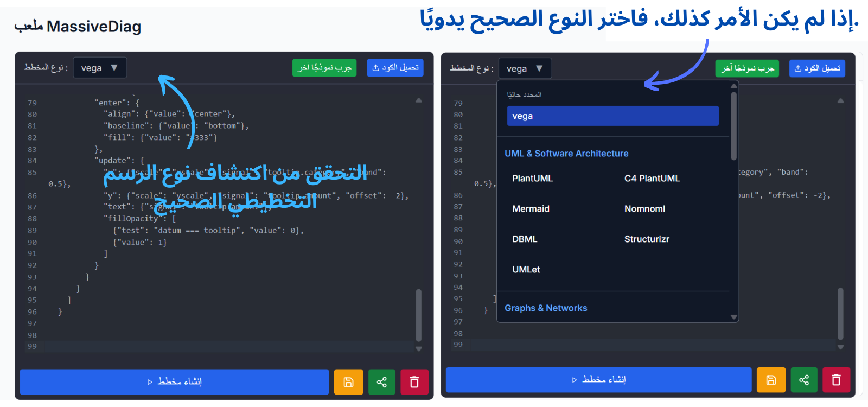This screenshot has width=868, height=407.
Task: Delete diagram in left panel (red trash)
Action: click(x=414, y=382)
